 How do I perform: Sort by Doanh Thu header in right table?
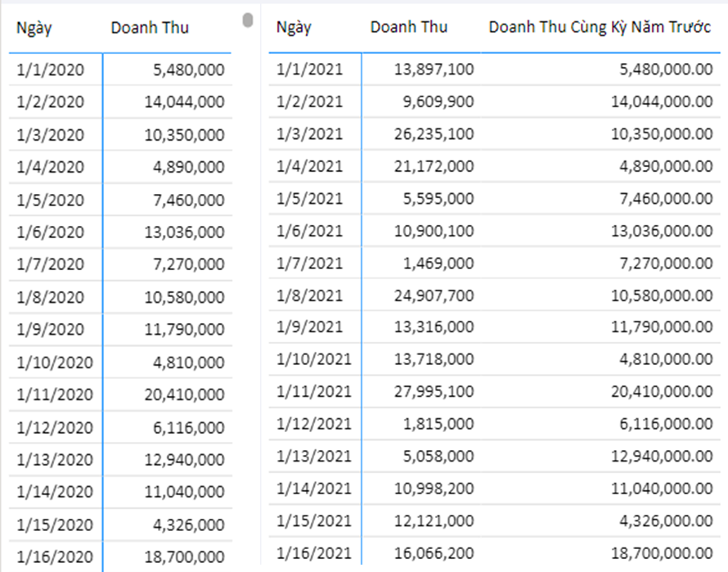coord(408,27)
